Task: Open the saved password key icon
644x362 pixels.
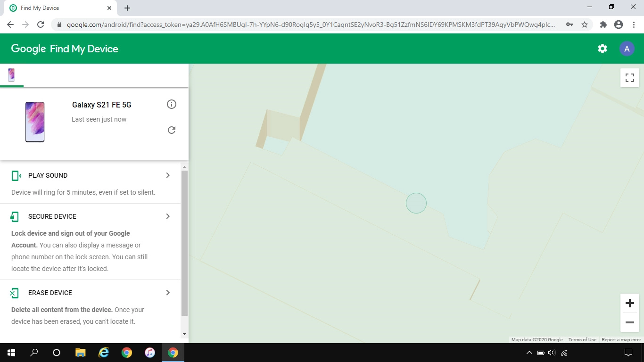Action: 570,25
